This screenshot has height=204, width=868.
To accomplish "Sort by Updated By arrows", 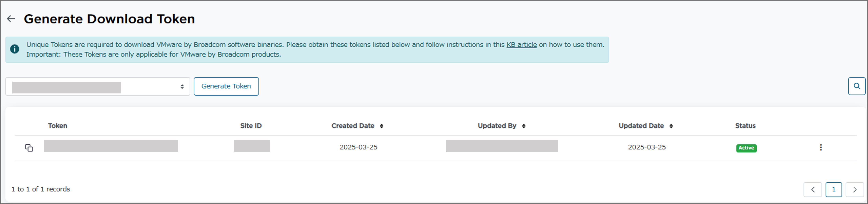I will tap(524, 126).
